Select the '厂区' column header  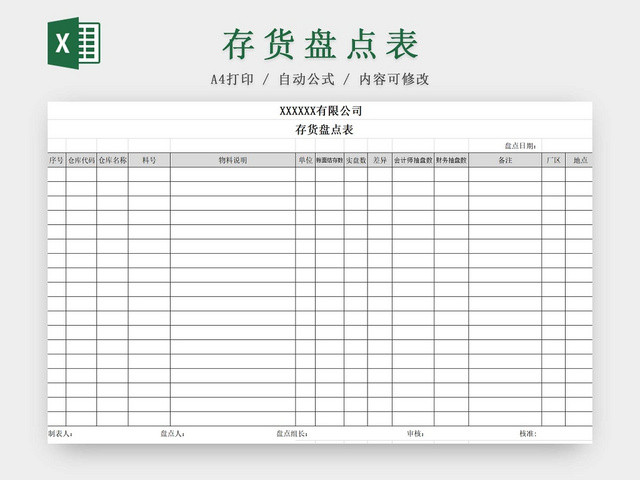[x=553, y=160]
